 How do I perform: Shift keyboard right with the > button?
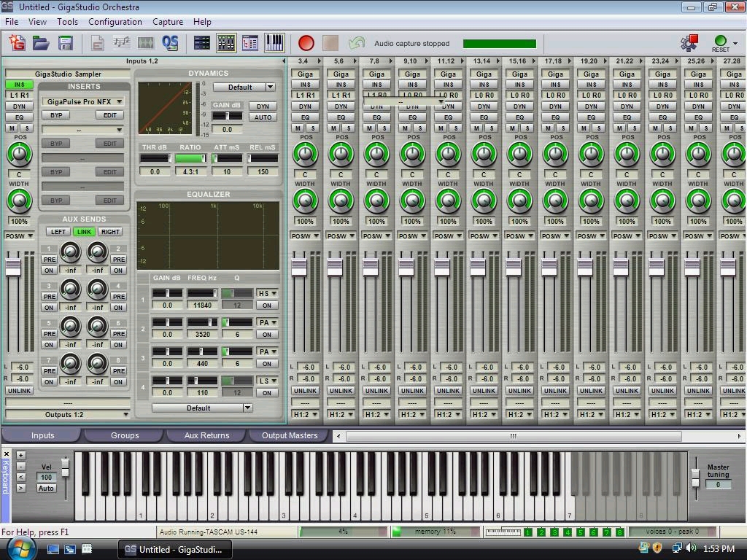21,488
